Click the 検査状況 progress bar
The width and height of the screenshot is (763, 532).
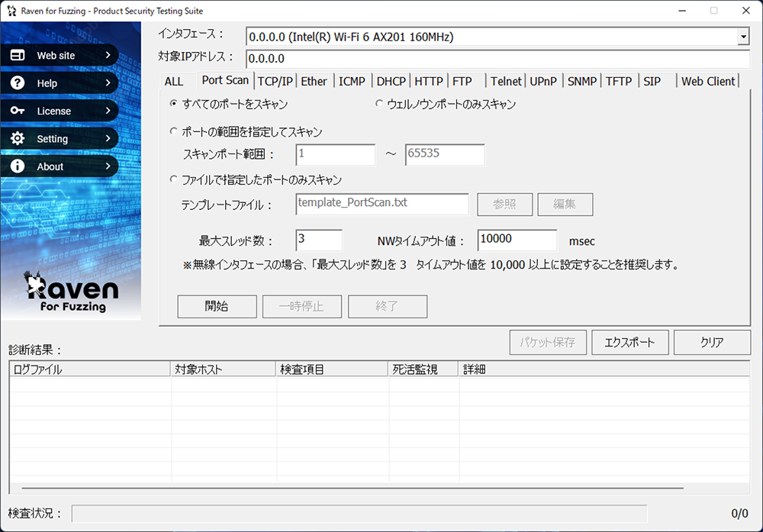click(359, 514)
